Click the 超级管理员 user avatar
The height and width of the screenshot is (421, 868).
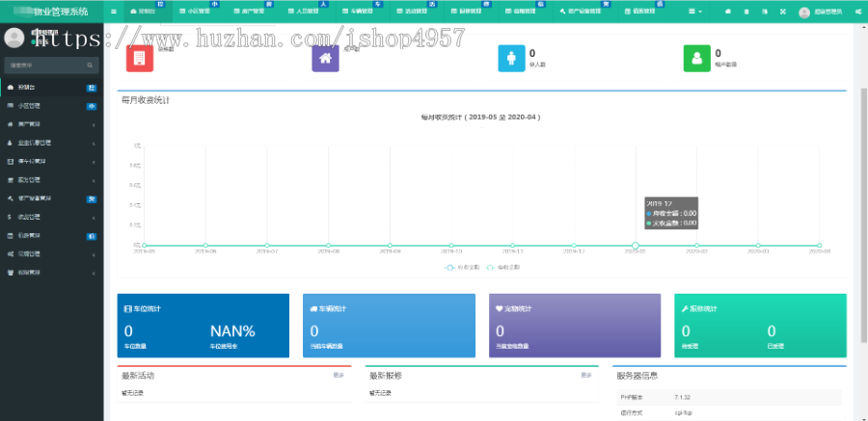[x=804, y=13]
